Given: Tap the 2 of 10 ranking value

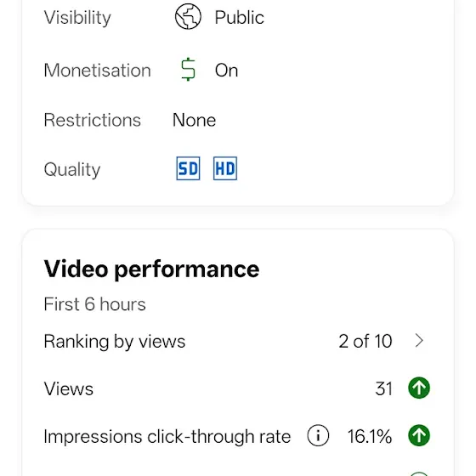Looking at the screenshot, I should pyautogui.click(x=365, y=341).
